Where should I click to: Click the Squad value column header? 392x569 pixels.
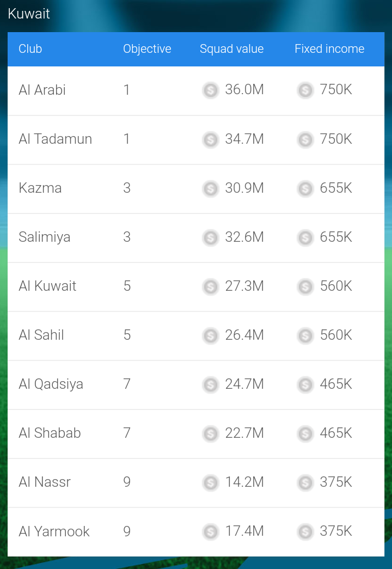pyautogui.click(x=231, y=49)
